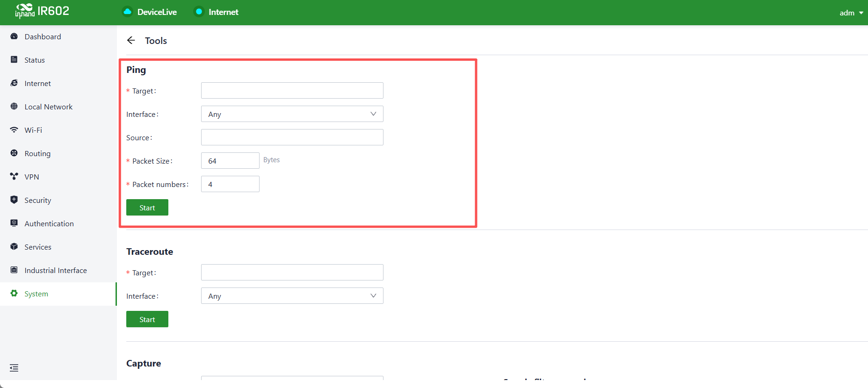This screenshot has width=868, height=388.
Task: Click the Wi-Fi signal icon in sidebar
Action: 14,130
